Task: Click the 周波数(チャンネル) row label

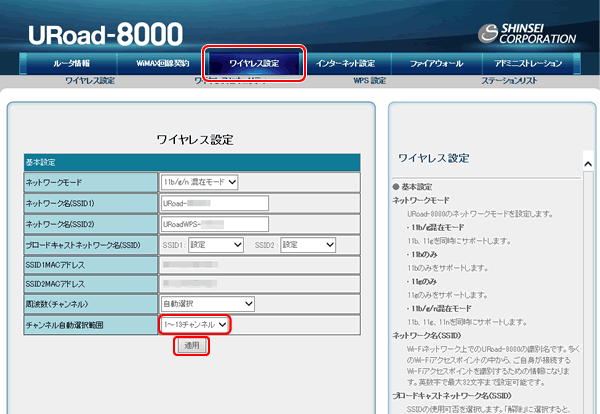Action: point(91,304)
